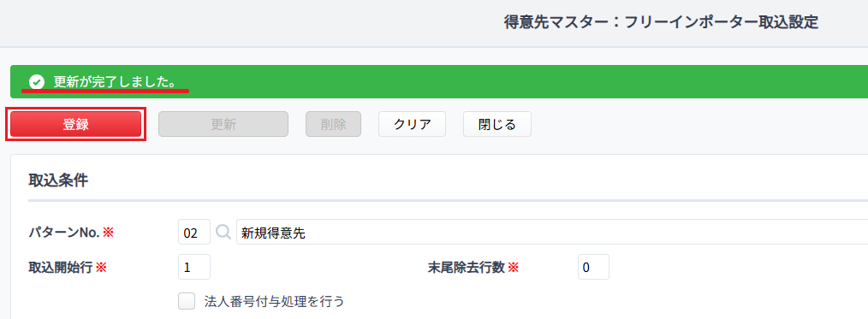Click the 取込条件 section heading
The width and height of the screenshot is (868, 319).
pos(58,180)
